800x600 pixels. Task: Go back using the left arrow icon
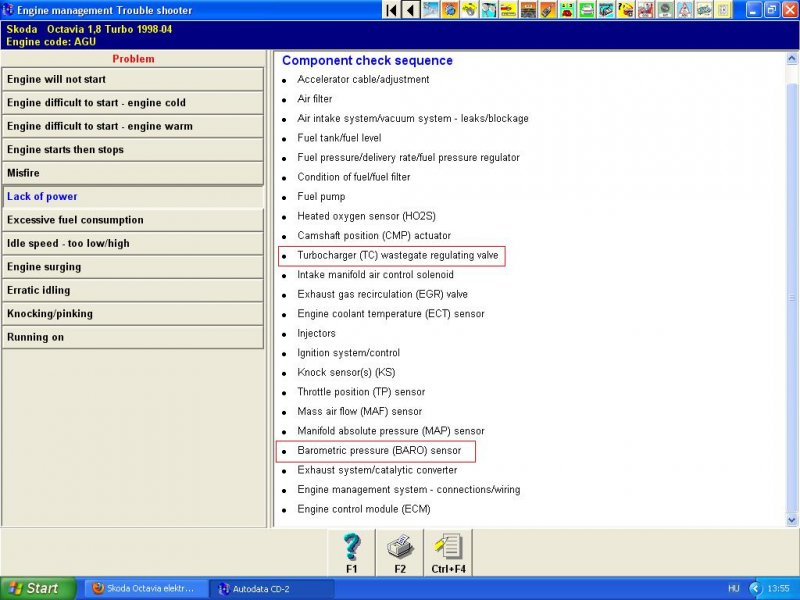(411, 10)
